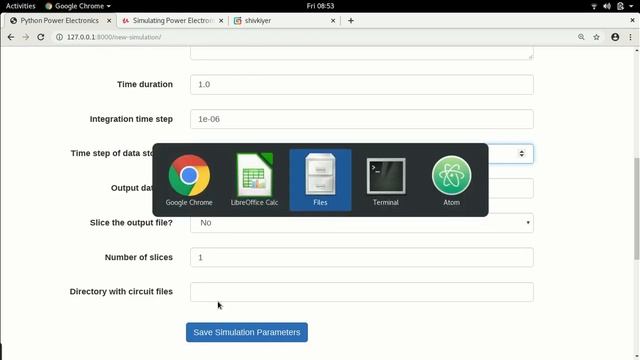Close the Simulating Power Electronics tab
Viewport: 640px width, 360px height.
point(221,20)
